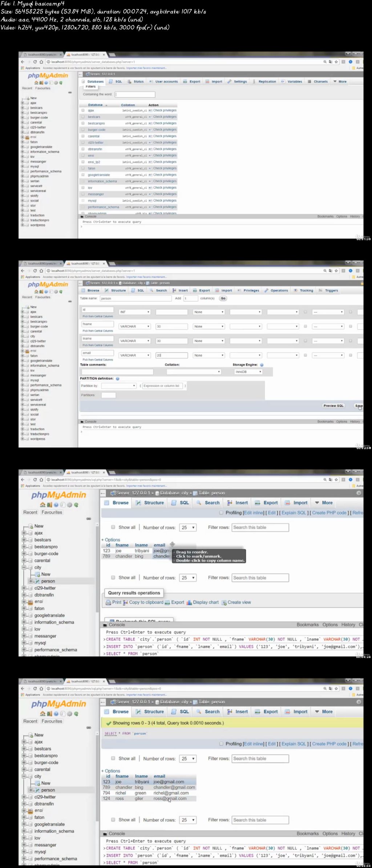Click the Privileges tab icon in create-table view
Image resolution: width=372 pixels, height=868 pixels.
[239, 290]
